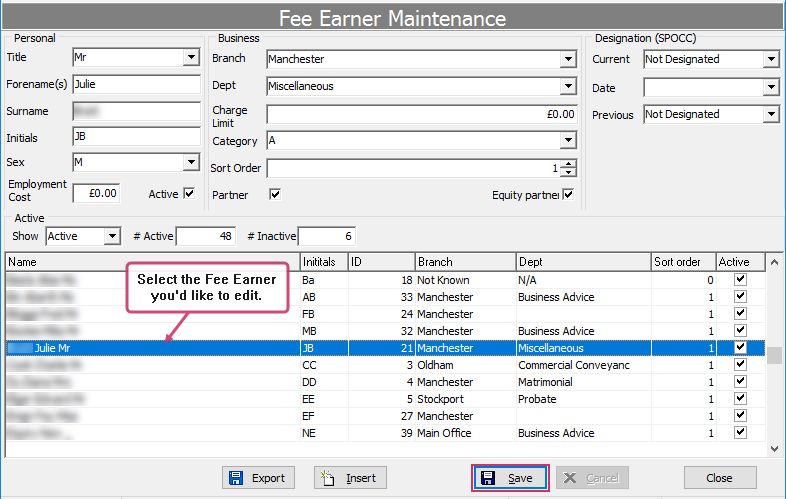This screenshot has height=499, width=786.
Task: Toggle Active checkbox for DD row
Action: [740, 382]
